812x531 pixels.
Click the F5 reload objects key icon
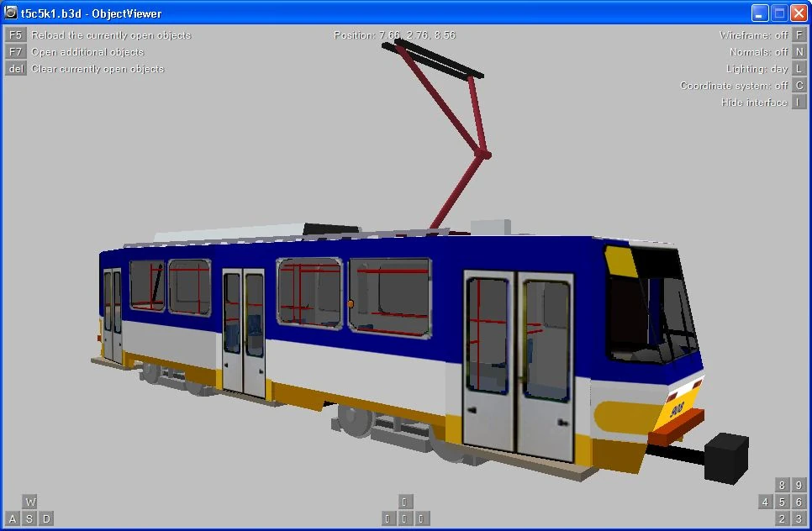coord(15,34)
